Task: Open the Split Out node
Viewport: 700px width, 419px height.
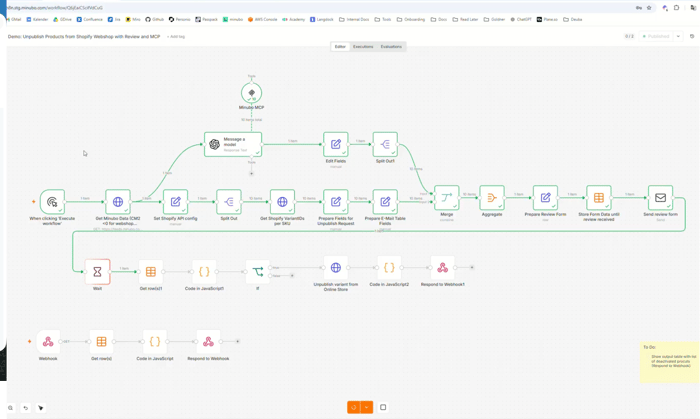Action: (229, 202)
